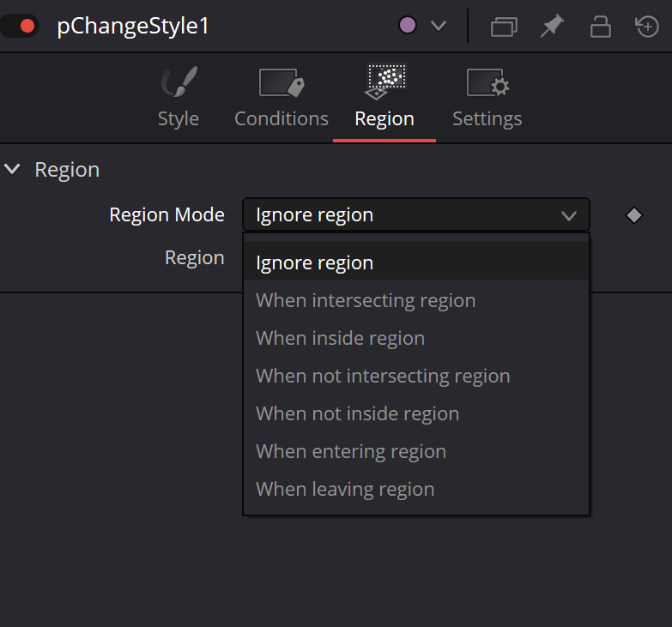Screen dimensions: 672x627
Task: Choose When not inside region
Action: [416, 413]
